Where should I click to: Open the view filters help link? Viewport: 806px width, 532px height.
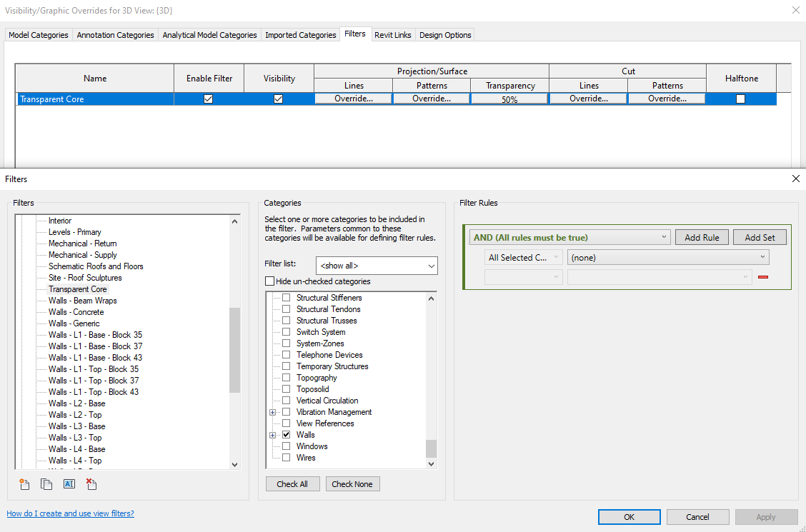click(70, 513)
